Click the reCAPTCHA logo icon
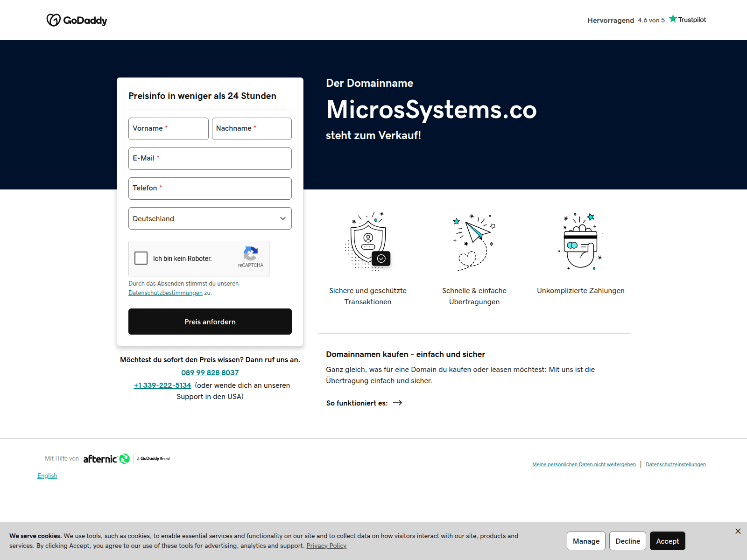 tap(251, 253)
